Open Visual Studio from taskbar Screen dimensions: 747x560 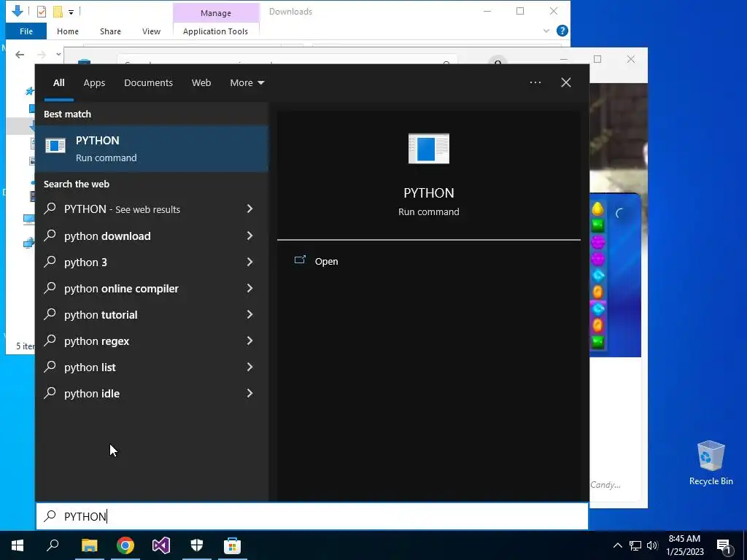161,545
